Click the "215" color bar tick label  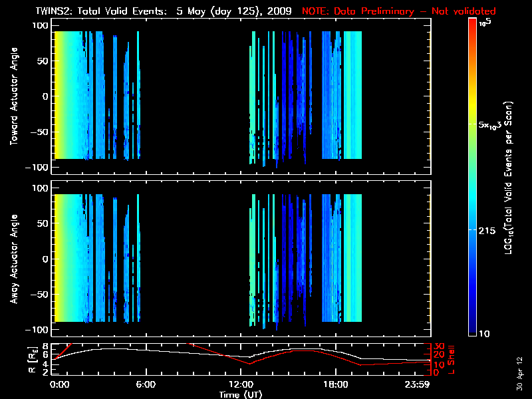tap(488, 229)
